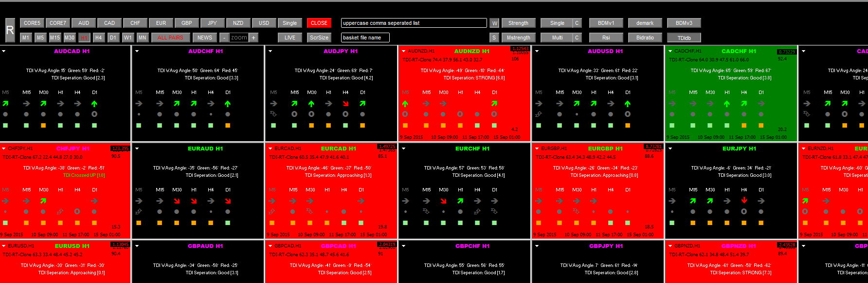
Task: Open the CADCHF,H1 chart dropdown triangle
Action: point(670,51)
